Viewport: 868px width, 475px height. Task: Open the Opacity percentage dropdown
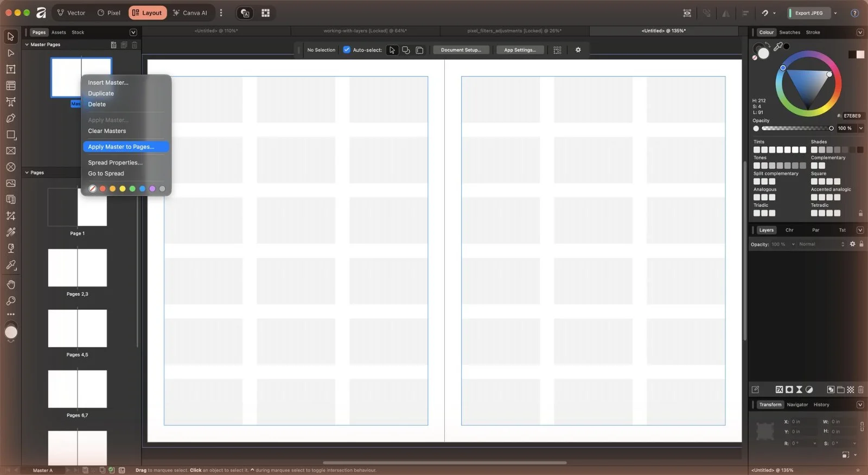(x=860, y=128)
